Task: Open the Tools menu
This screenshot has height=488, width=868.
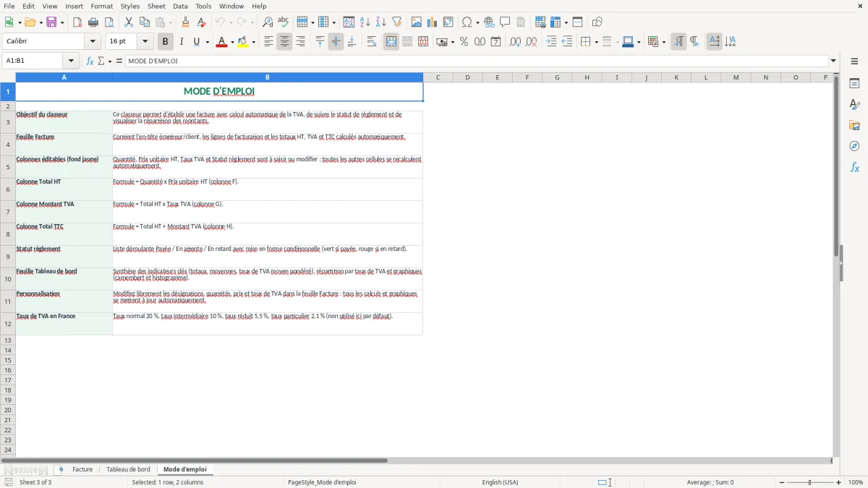Action: pos(203,6)
